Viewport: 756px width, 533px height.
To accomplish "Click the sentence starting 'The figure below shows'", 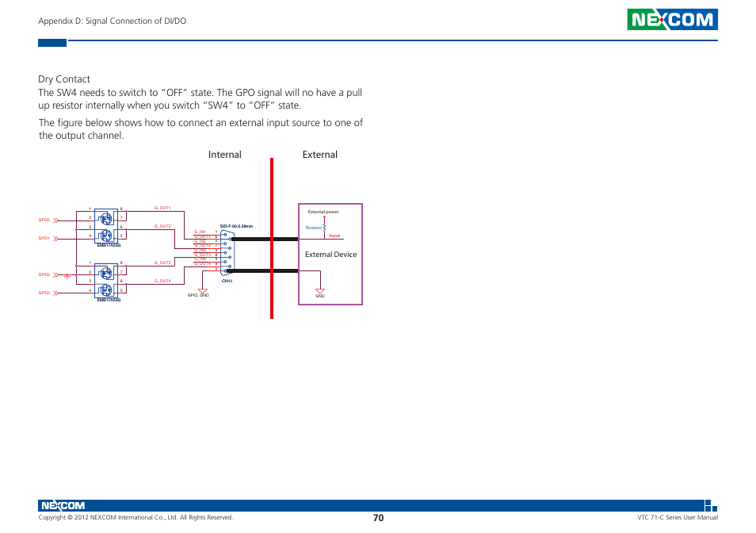I will [x=200, y=128].
